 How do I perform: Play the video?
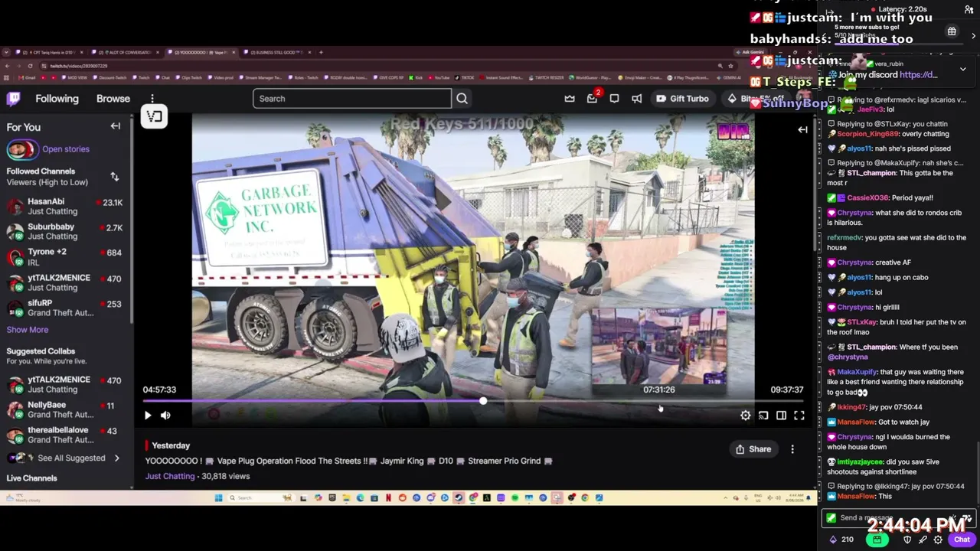click(148, 416)
